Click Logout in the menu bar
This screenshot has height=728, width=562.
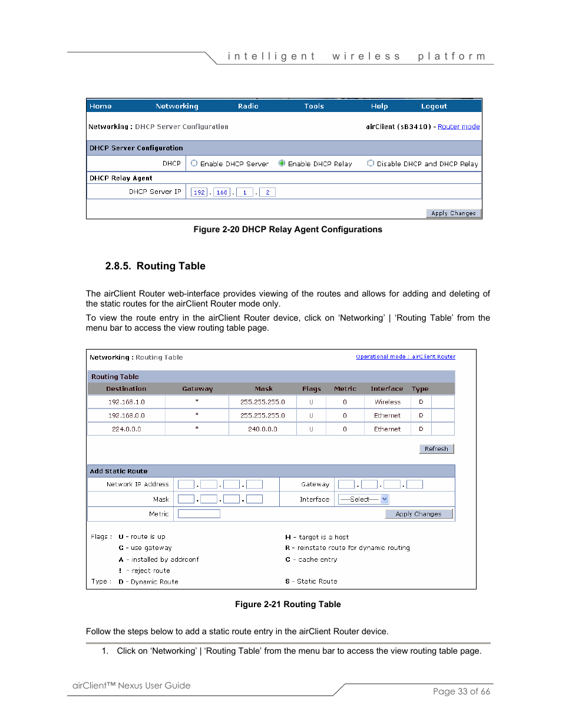pyautogui.click(x=434, y=106)
